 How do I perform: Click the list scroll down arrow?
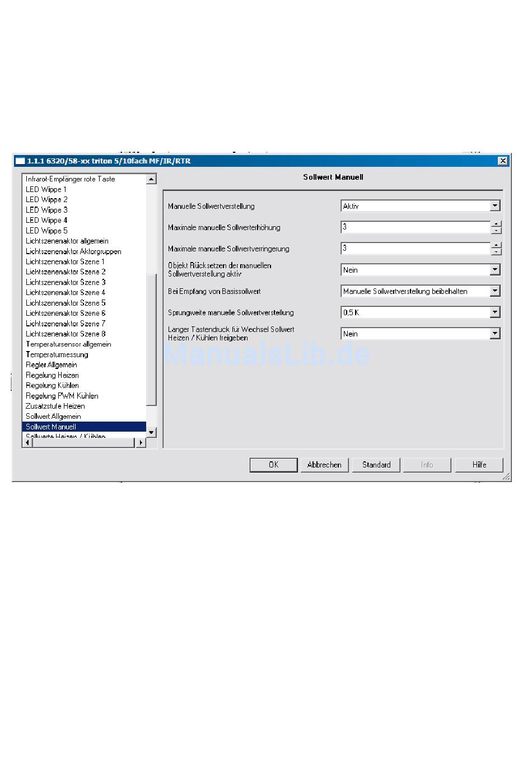151,432
